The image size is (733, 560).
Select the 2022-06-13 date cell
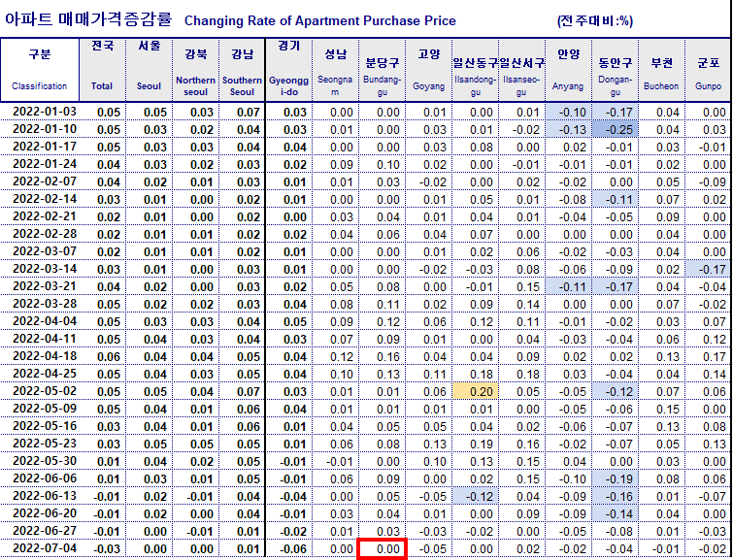pos(45,496)
